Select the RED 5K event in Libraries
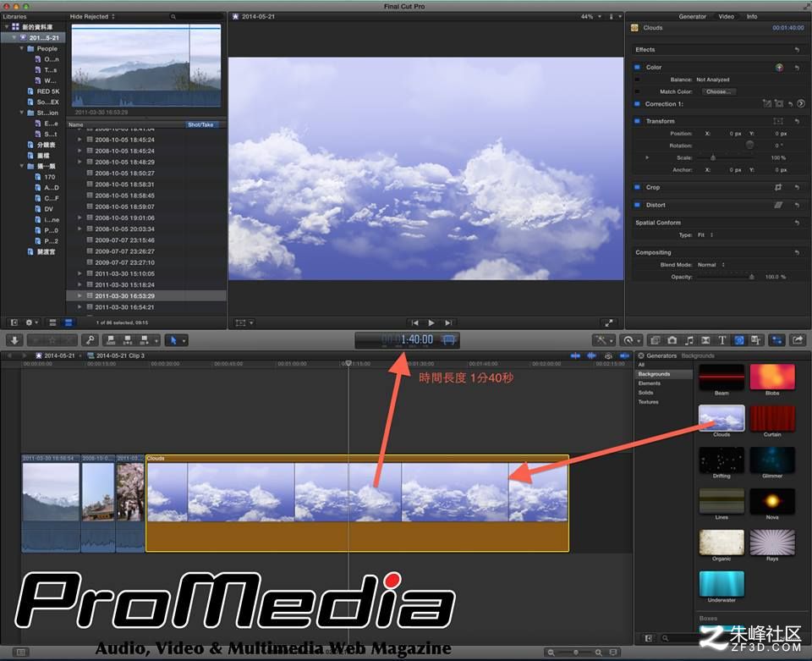The width and height of the screenshot is (812, 661). 47,91
